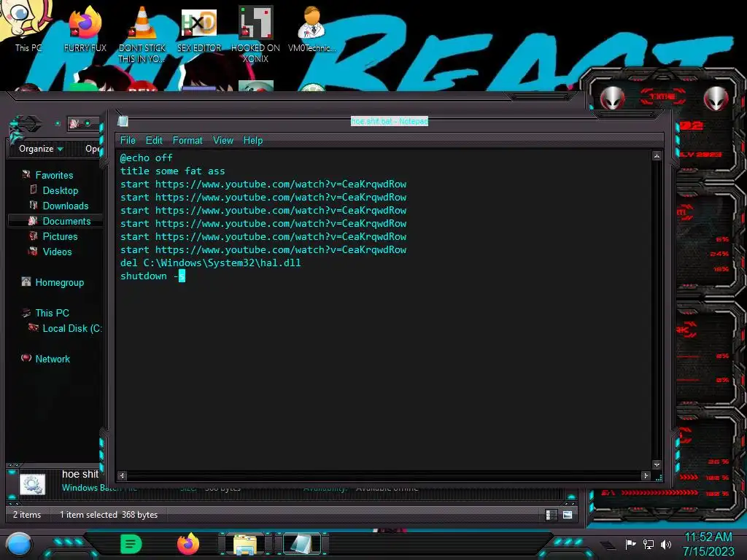
Task: Launch the Firefox desktop shortcut labeled FURRY FUX
Action: tap(85, 28)
